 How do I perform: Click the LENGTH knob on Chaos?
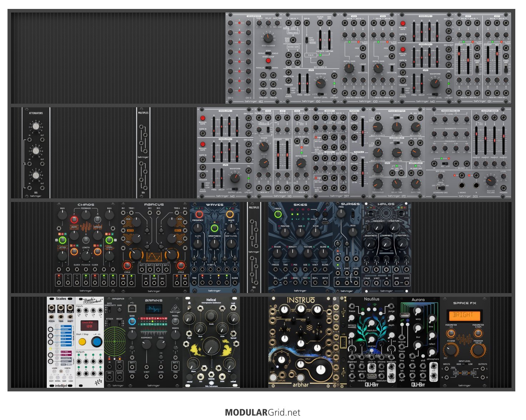[x=86, y=256]
